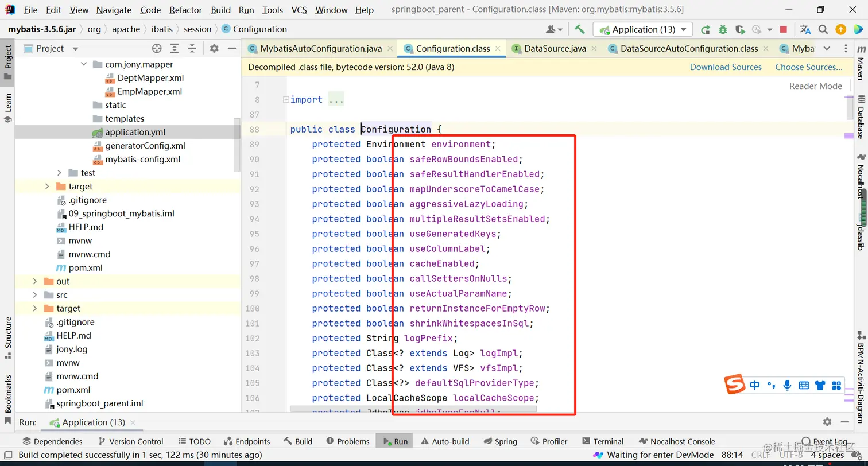
Task: Toggle Reader Mode in the editor
Action: pos(816,86)
